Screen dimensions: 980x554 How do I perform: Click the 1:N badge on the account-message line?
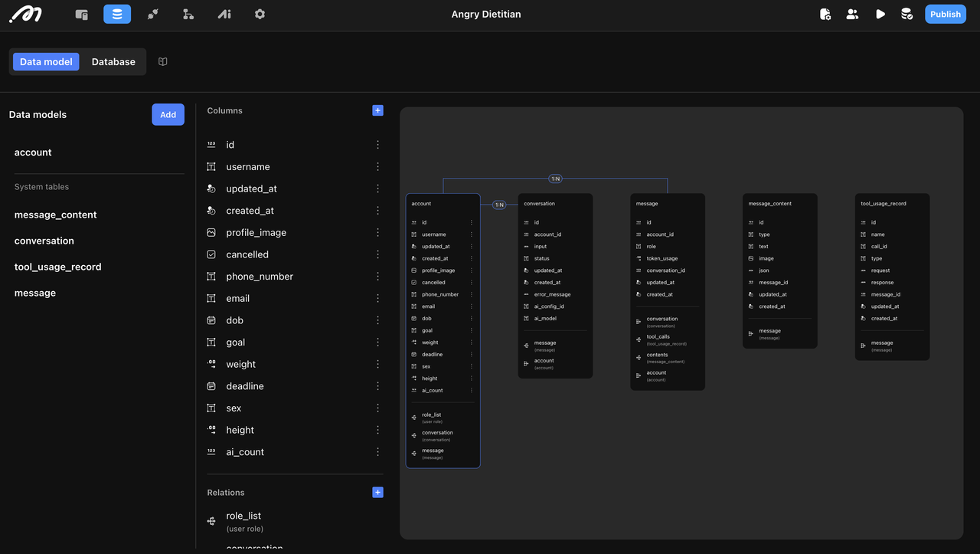pyautogui.click(x=555, y=179)
